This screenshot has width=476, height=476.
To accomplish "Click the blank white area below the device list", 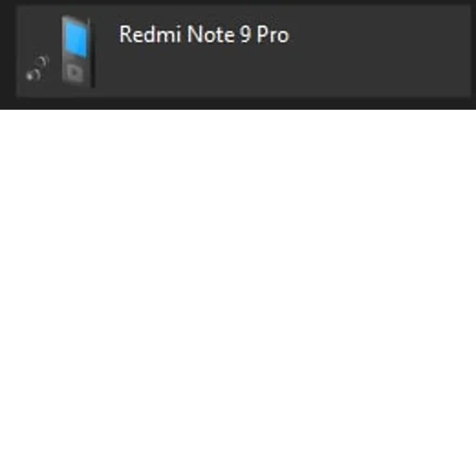I will coord(238,293).
